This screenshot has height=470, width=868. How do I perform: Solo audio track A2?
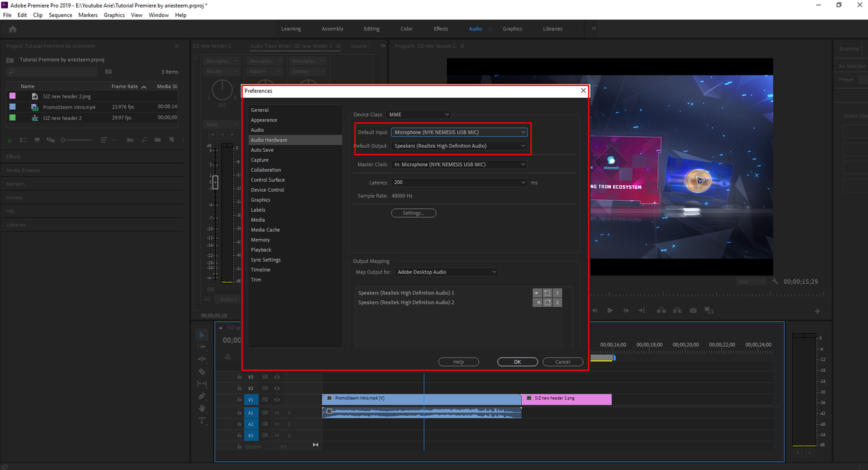point(289,424)
